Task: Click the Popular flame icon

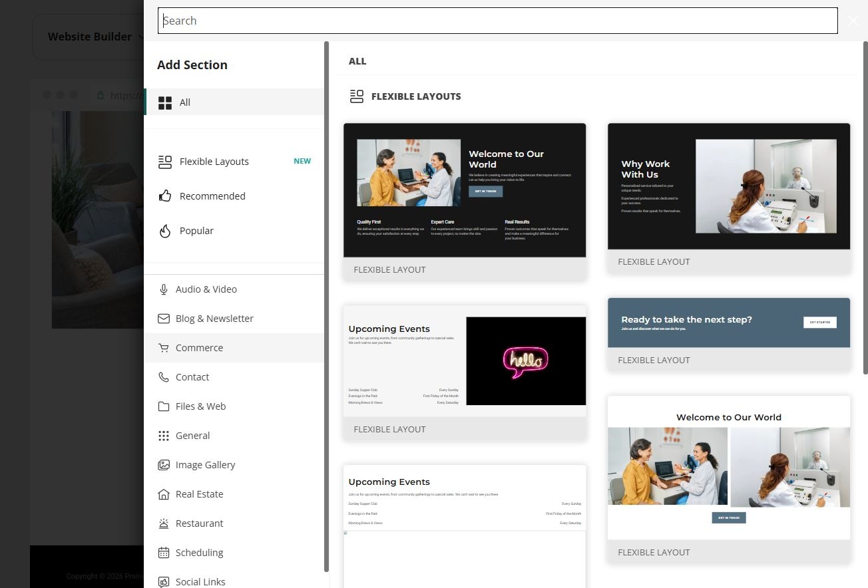Action: tap(165, 231)
